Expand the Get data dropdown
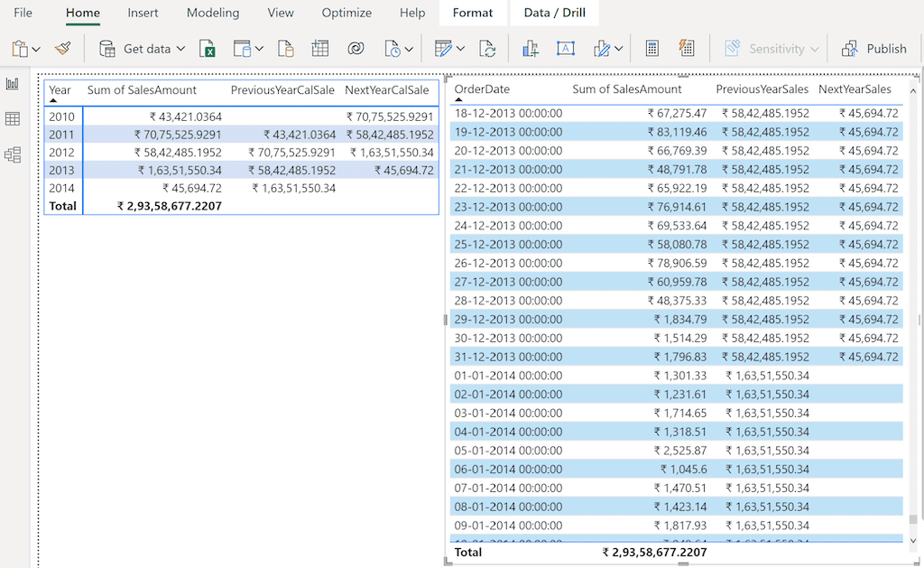The height and width of the screenshot is (568, 924). pyautogui.click(x=180, y=49)
